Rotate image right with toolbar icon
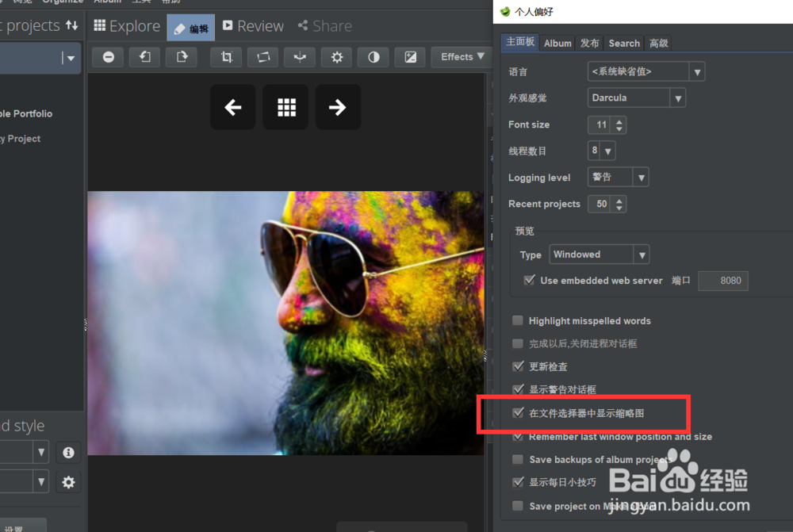 coord(182,56)
